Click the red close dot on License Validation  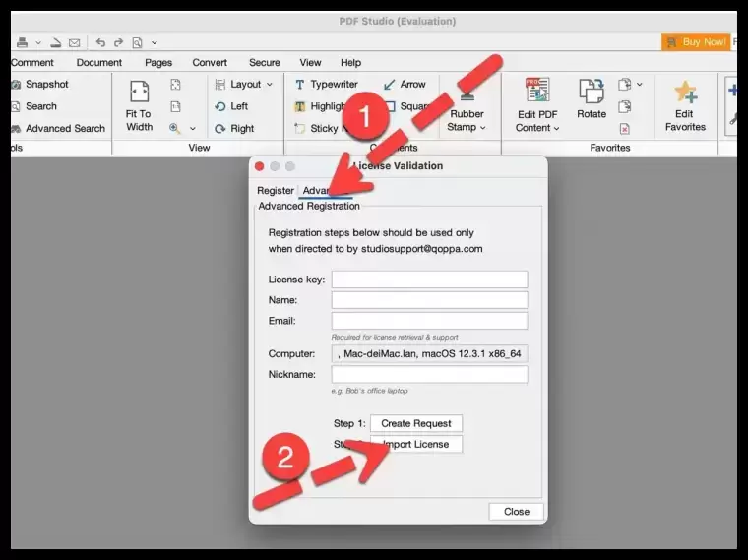tap(260, 166)
